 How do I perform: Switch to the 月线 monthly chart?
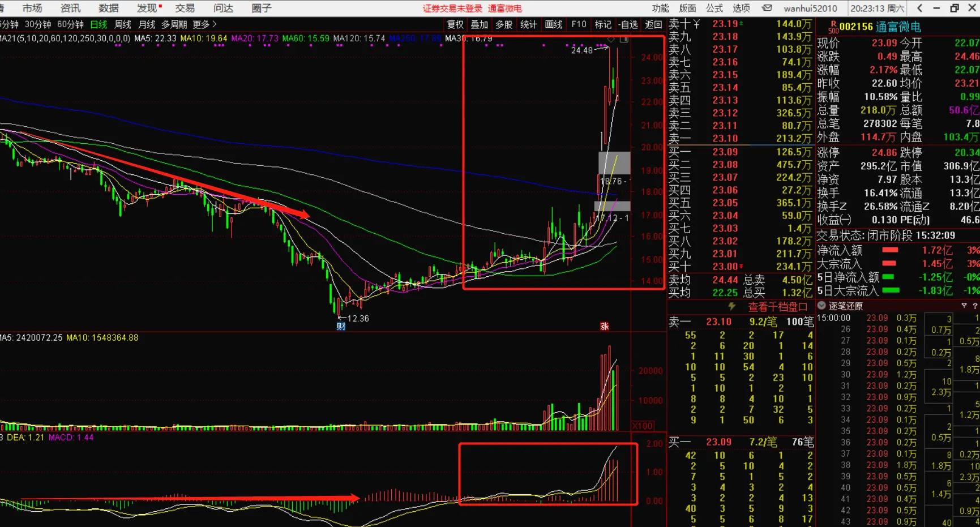[147, 24]
